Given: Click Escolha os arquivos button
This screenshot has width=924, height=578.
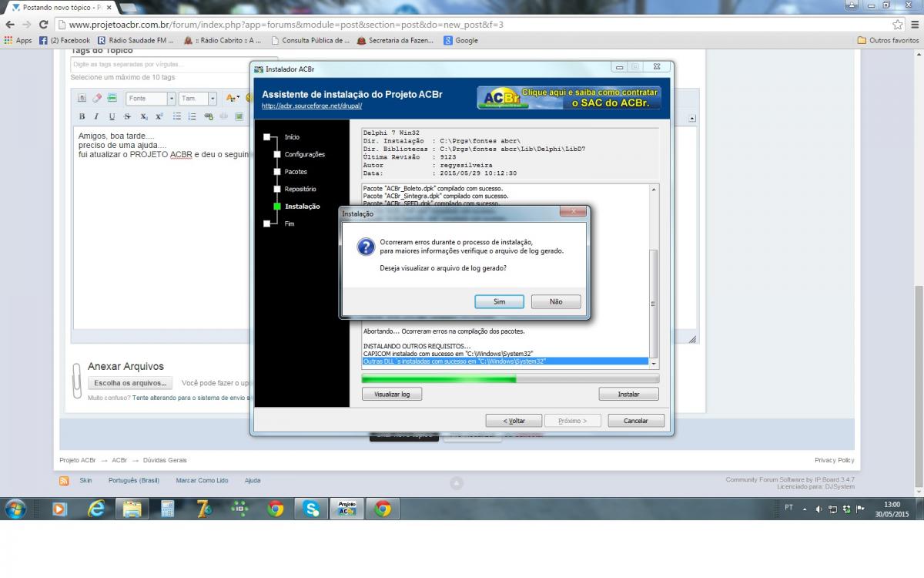Looking at the screenshot, I should pos(130,383).
